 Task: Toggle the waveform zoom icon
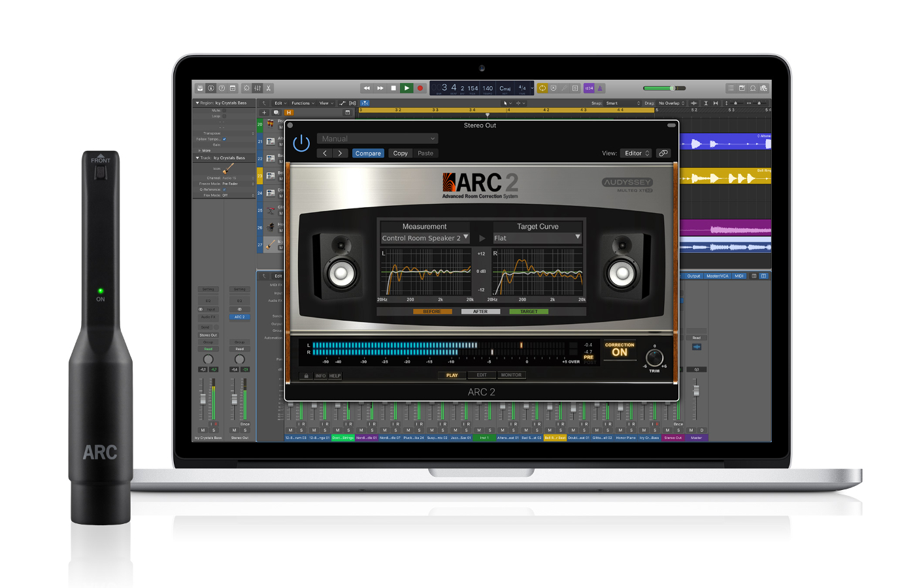[x=694, y=103]
